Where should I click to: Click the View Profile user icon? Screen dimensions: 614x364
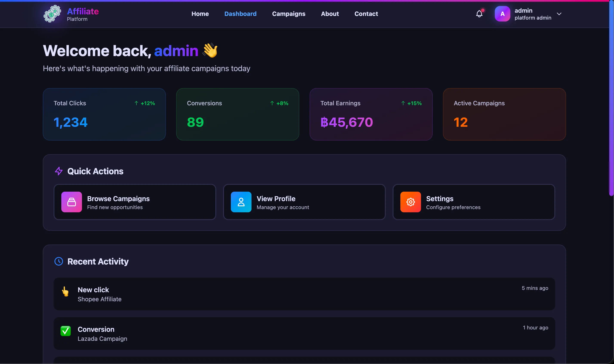click(241, 202)
